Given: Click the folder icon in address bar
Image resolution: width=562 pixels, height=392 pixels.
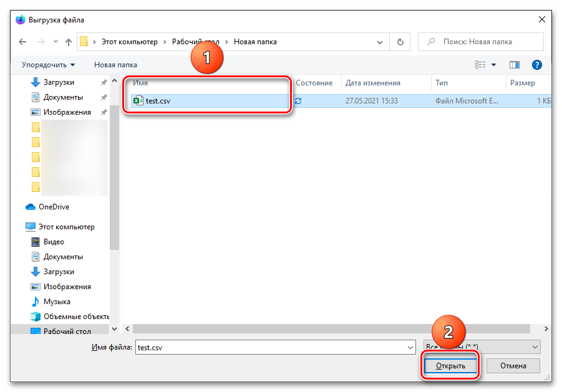Looking at the screenshot, I should (84, 42).
